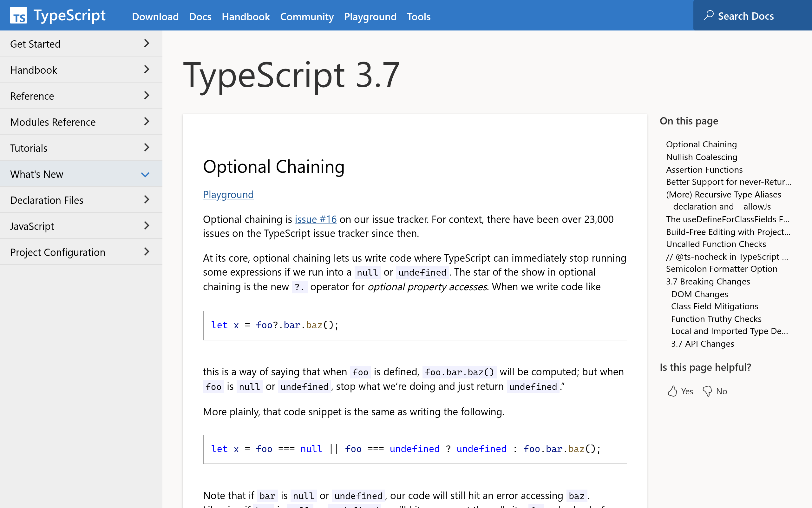Jump to DOM Changes subsection

point(700,294)
